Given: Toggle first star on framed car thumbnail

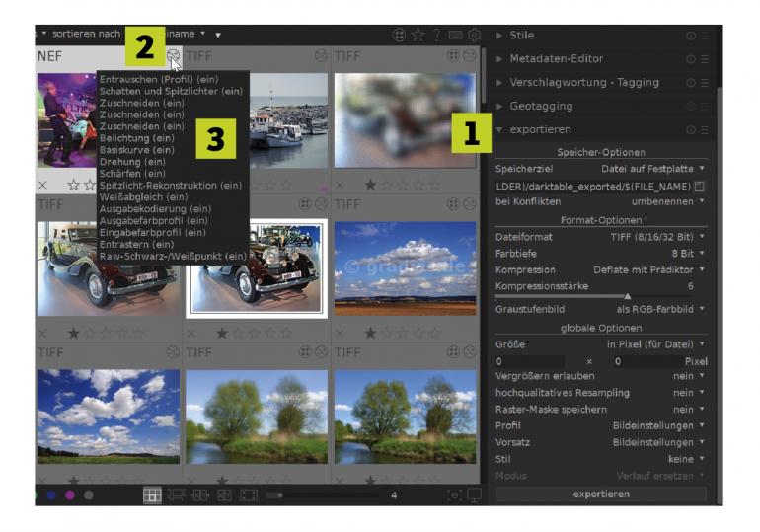Looking at the screenshot, I should point(222,333).
